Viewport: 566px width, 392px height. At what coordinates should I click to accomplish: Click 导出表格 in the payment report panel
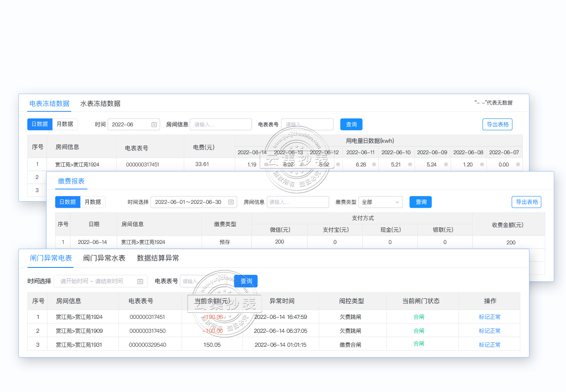click(526, 202)
